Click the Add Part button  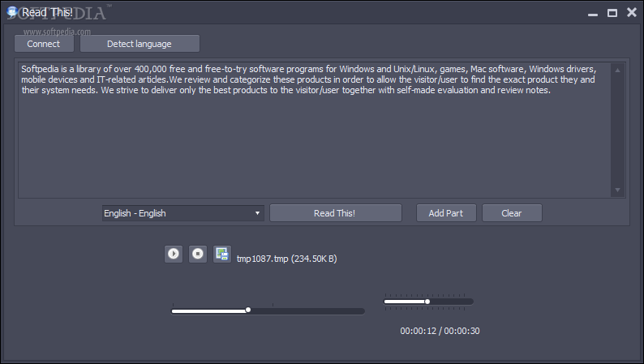[x=446, y=213]
